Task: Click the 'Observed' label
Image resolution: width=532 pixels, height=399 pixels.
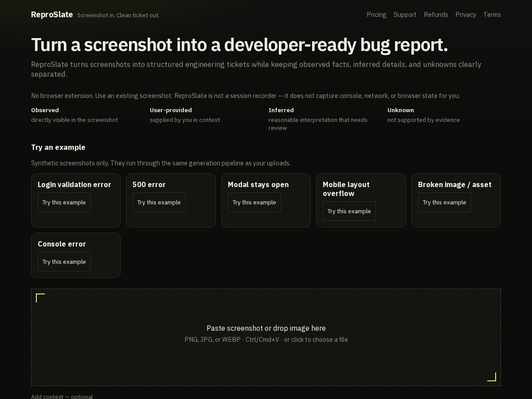Action: click(x=45, y=110)
